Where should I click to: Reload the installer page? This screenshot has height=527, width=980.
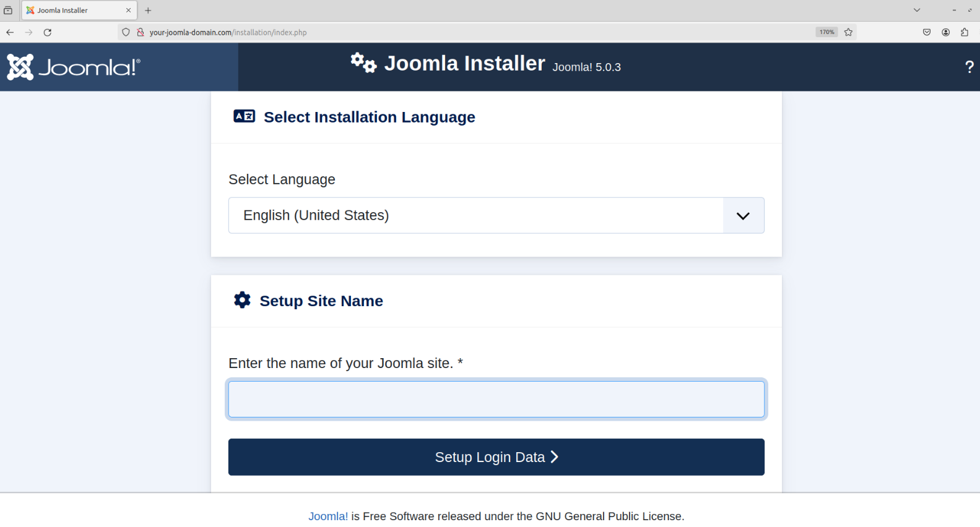tap(48, 32)
